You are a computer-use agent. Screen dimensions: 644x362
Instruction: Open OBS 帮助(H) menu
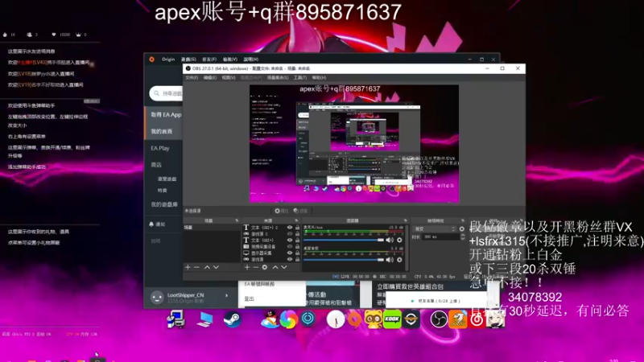[319, 77]
